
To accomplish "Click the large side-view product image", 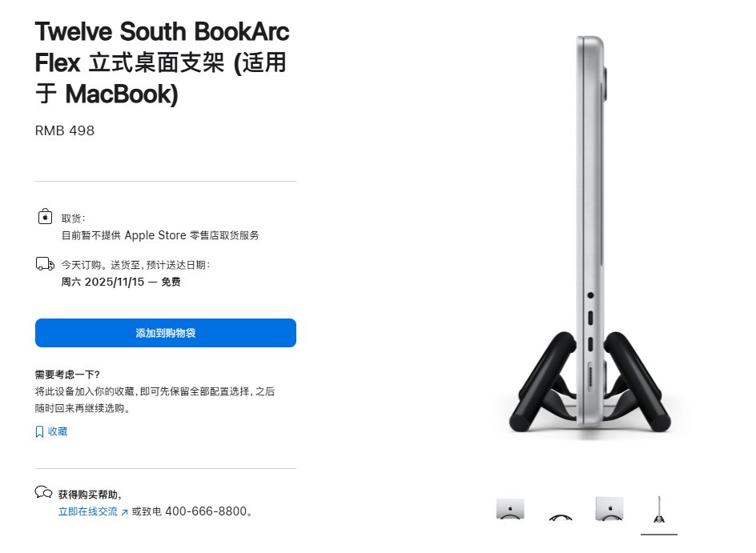I will [x=591, y=240].
